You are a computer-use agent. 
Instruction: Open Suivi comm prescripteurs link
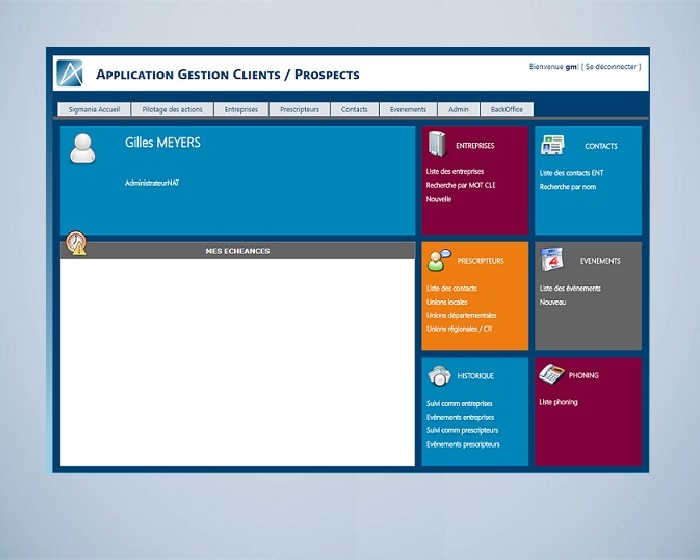[x=462, y=430]
